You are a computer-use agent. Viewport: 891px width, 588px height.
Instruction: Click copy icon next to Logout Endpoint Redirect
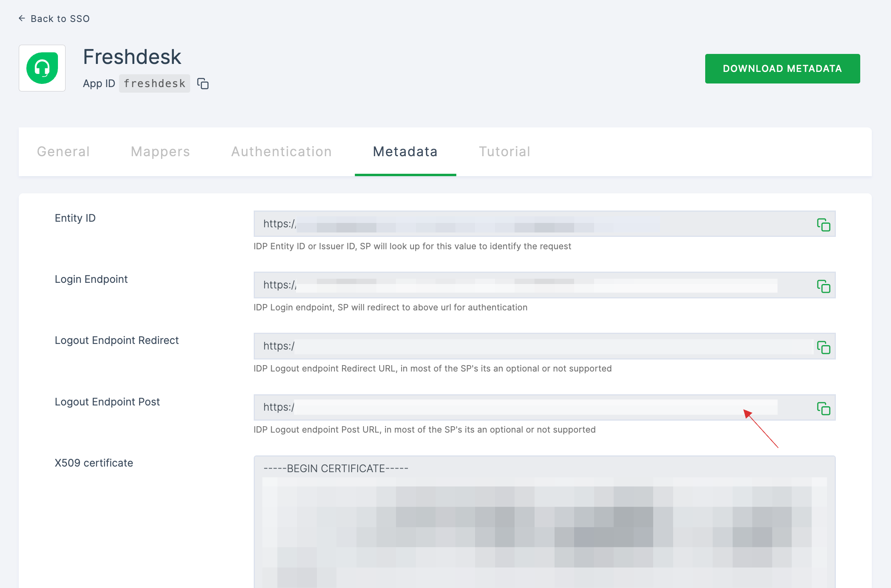pyautogui.click(x=824, y=348)
